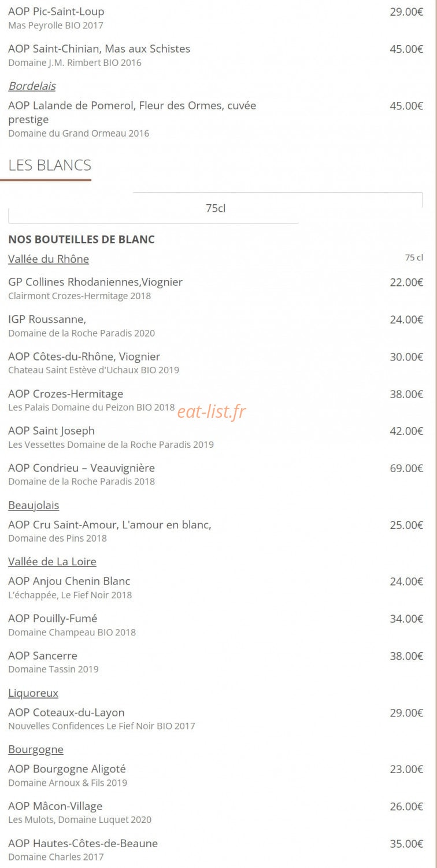Click the Beaujolais region heading
The image size is (437, 868).
click(34, 505)
